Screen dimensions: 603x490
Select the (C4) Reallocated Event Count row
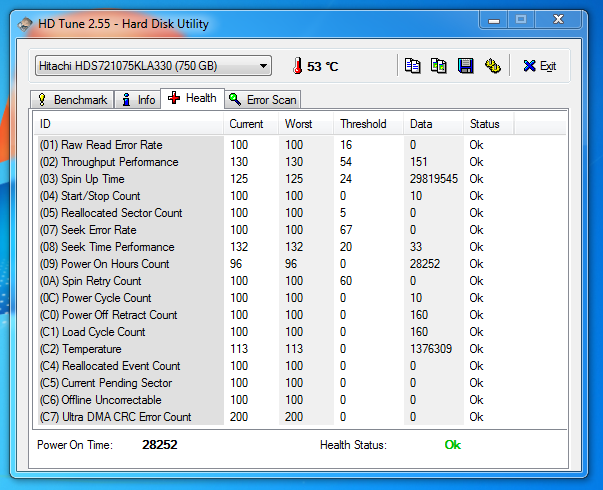[x=300, y=366]
